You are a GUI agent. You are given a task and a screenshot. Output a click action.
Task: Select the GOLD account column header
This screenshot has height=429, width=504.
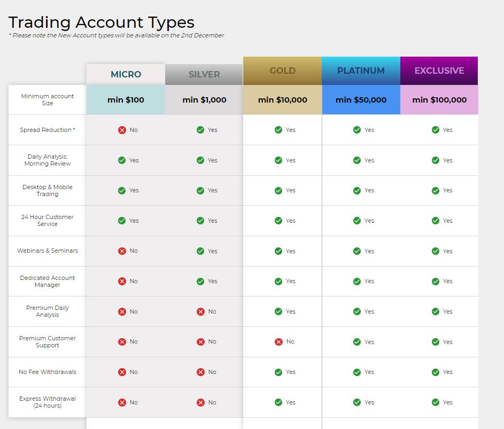point(282,71)
